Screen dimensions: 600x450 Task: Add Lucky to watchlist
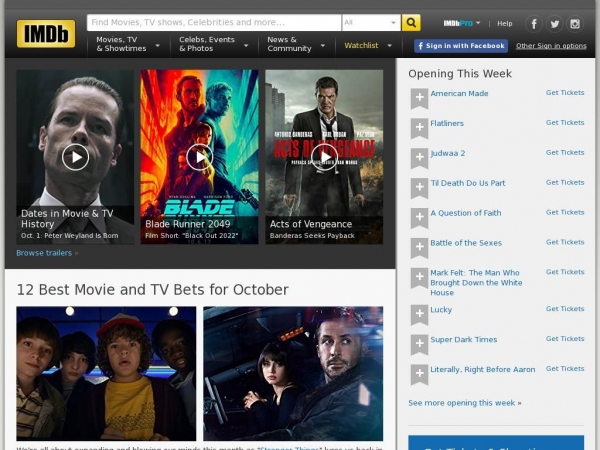coord(419,314)
